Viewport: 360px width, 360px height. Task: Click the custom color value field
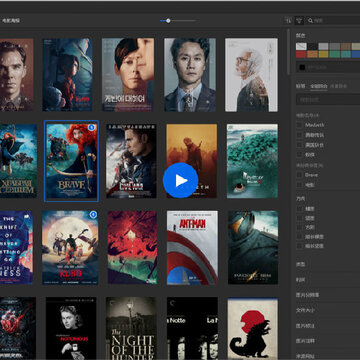[x=328, y=67]
